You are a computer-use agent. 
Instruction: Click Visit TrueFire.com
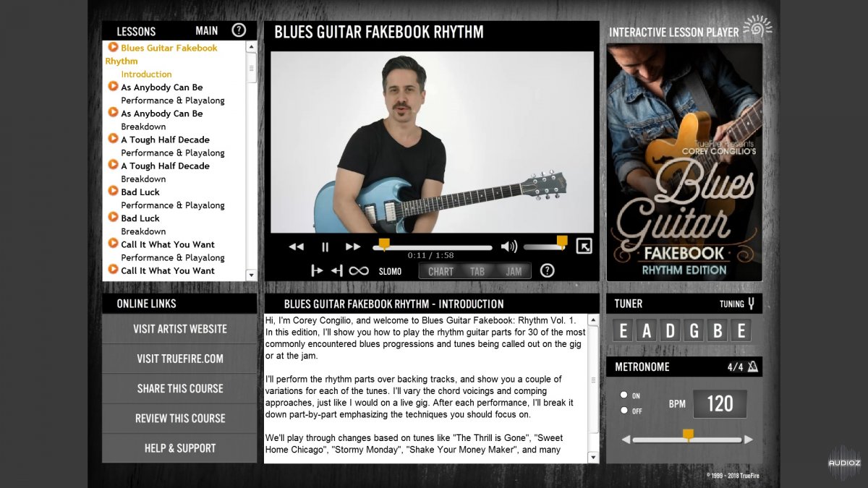[x=179, y=359]
